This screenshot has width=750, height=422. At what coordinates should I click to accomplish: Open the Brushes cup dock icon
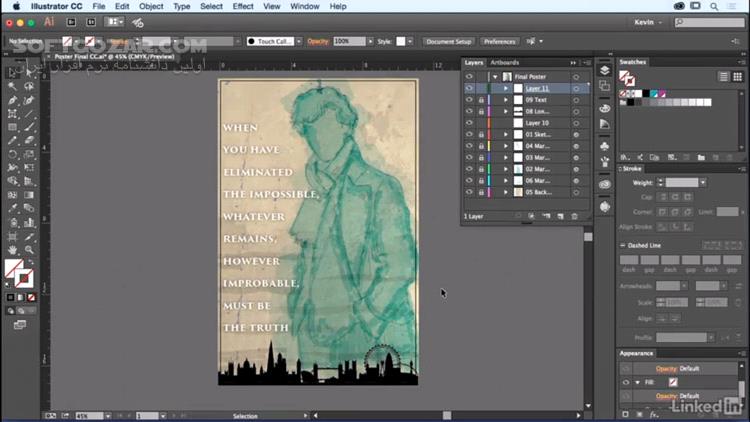(605, 162)
